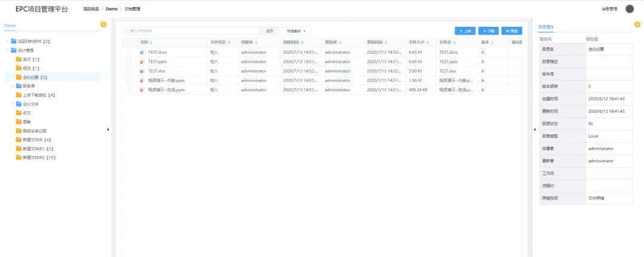The image size is (644, 257).
Task: Sort by the 版本 column sort icon
Action: coord(492,42)
